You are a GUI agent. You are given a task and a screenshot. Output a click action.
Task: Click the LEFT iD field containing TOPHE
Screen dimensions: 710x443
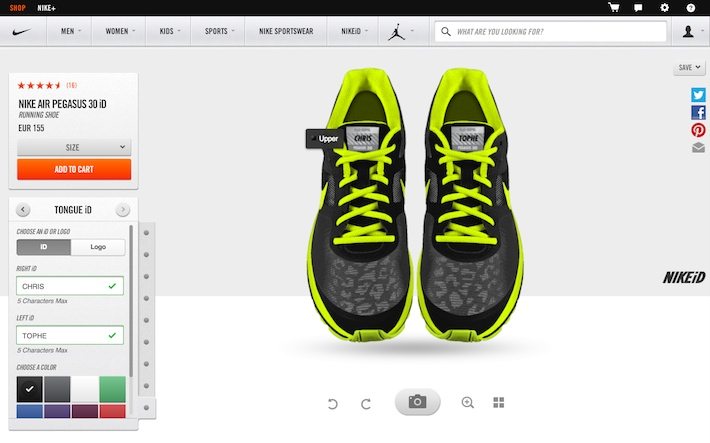[70, 335]
